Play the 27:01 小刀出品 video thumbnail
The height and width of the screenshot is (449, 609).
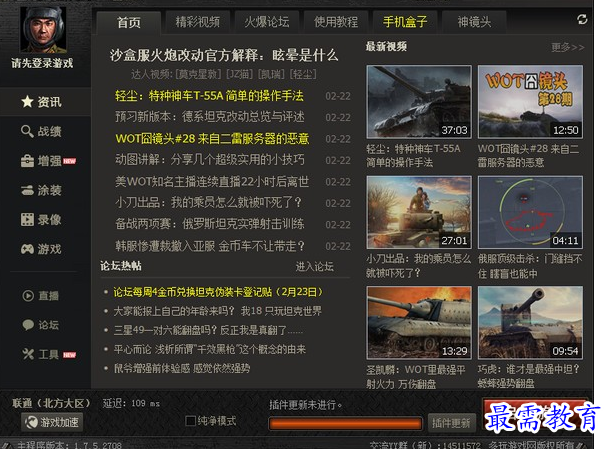click(419, 212)
